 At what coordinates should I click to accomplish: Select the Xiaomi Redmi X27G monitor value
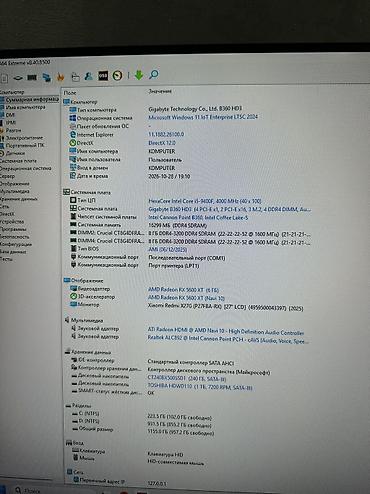[225, 307]
